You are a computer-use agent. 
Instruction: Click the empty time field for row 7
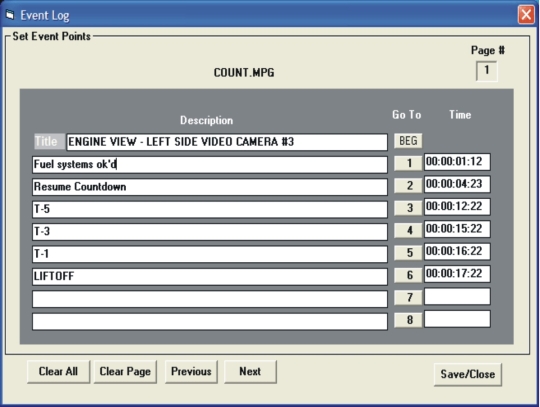click(457, 296)
